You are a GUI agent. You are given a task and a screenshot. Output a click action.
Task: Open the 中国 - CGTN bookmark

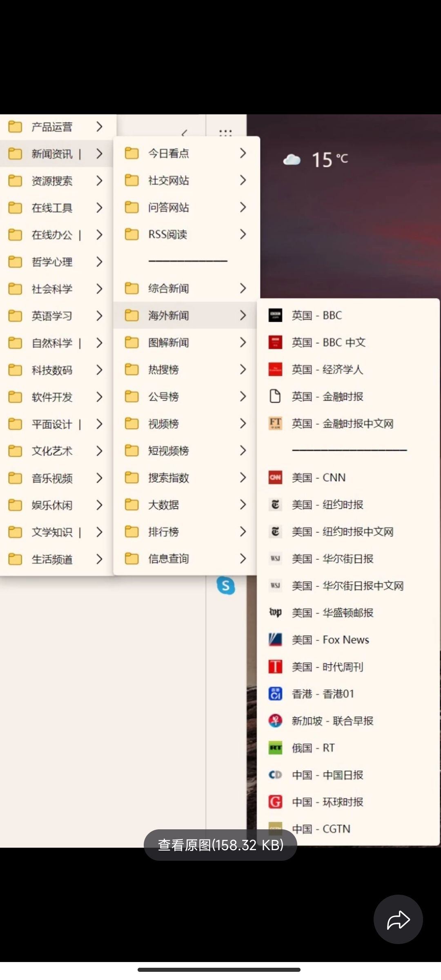click(348, 829)
